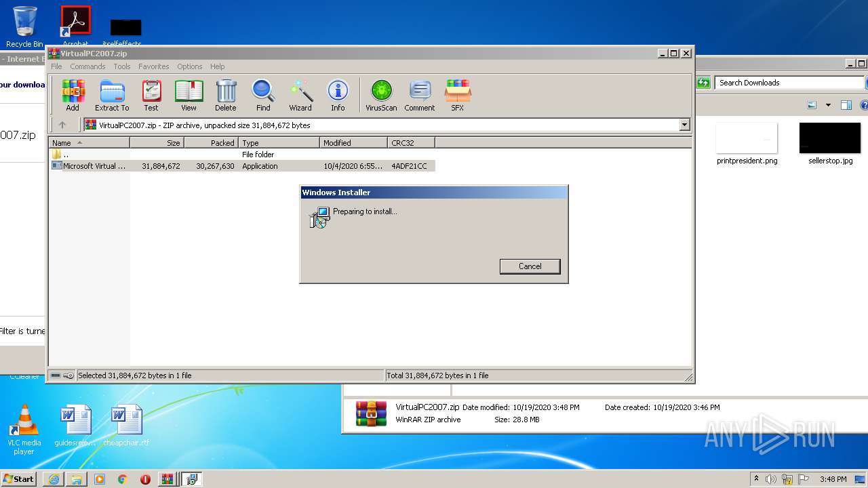The image size is (868, 488).
Task: Open the Options menu
Action: pos(190,66)
